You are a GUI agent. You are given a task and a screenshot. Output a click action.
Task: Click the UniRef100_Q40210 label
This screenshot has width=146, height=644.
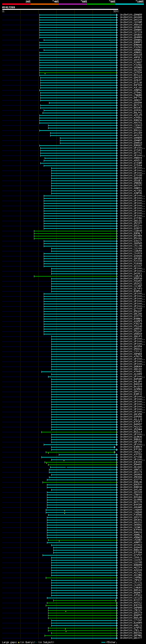131,522
